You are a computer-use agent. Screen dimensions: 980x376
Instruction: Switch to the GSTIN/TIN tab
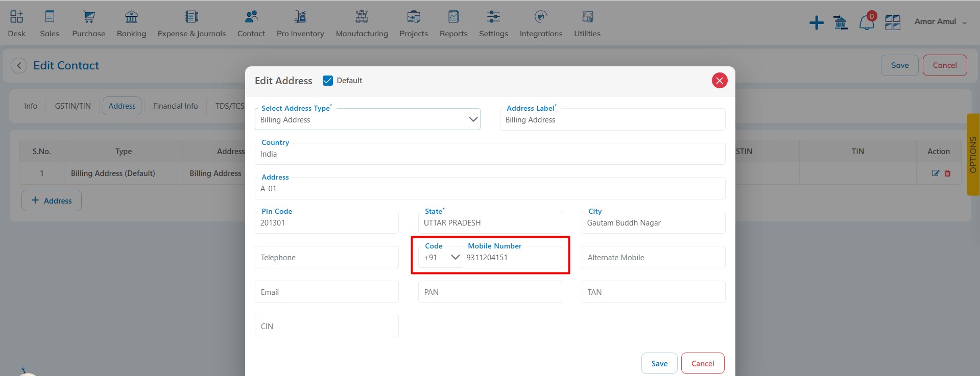(73, 106)
